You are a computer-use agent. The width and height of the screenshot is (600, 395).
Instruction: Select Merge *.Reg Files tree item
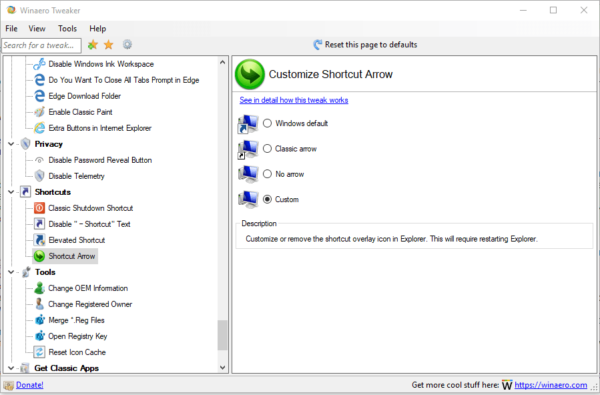(x=76, y=320)
